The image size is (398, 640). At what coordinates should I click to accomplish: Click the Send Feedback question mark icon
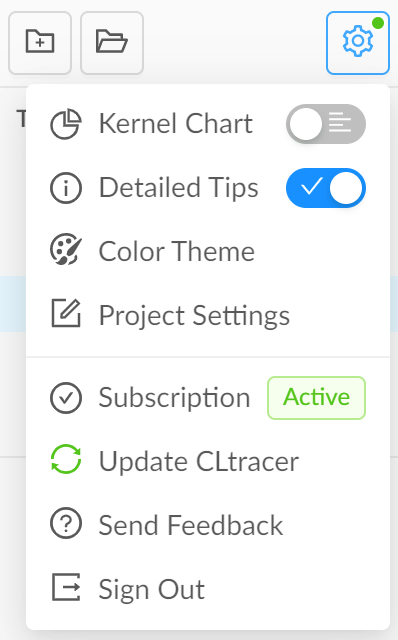[x=66, y=523]
